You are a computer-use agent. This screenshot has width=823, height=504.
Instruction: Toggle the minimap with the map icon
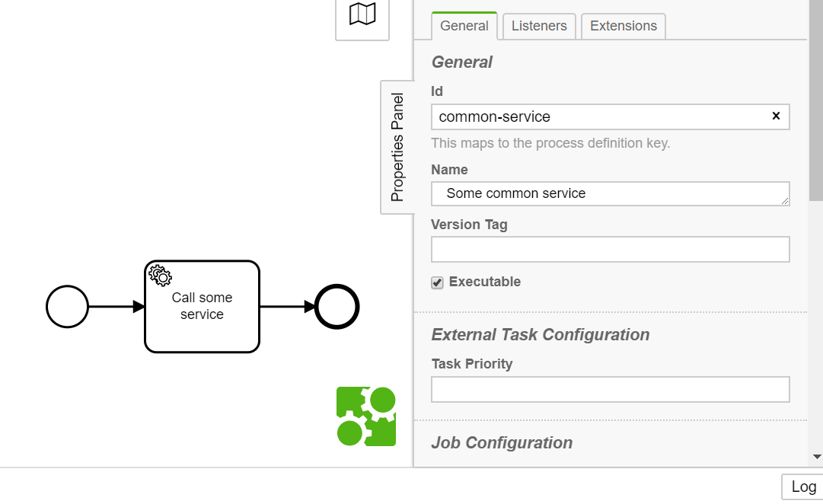[362, 14]
